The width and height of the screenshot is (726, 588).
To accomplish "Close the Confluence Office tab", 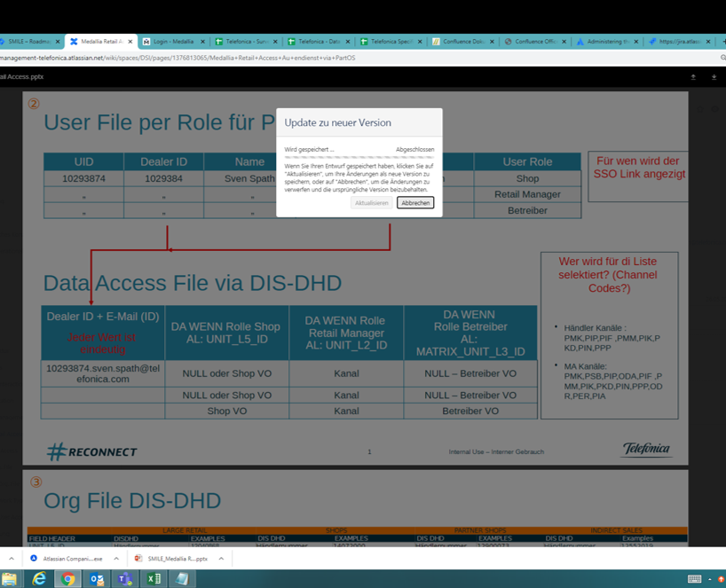I will click(564, 42).
